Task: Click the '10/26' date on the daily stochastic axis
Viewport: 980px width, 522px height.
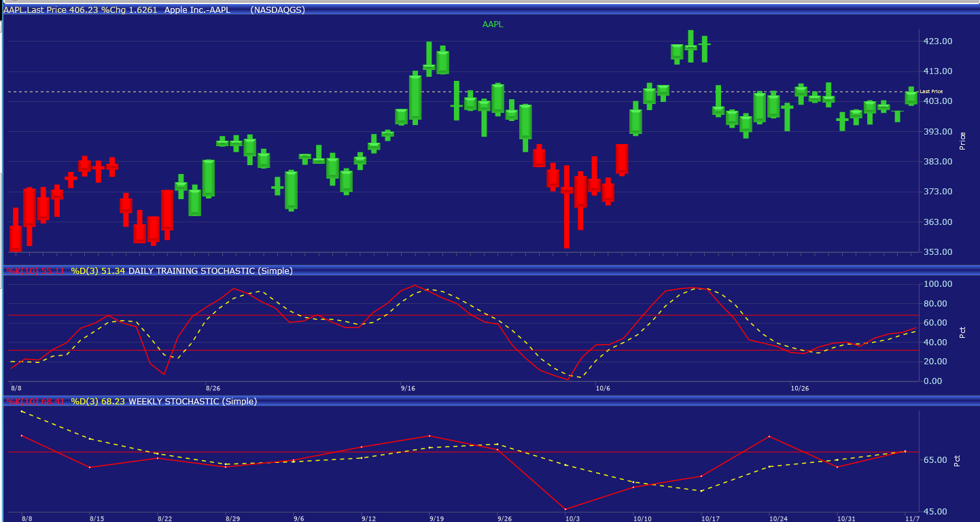Action: coord(800,388)
